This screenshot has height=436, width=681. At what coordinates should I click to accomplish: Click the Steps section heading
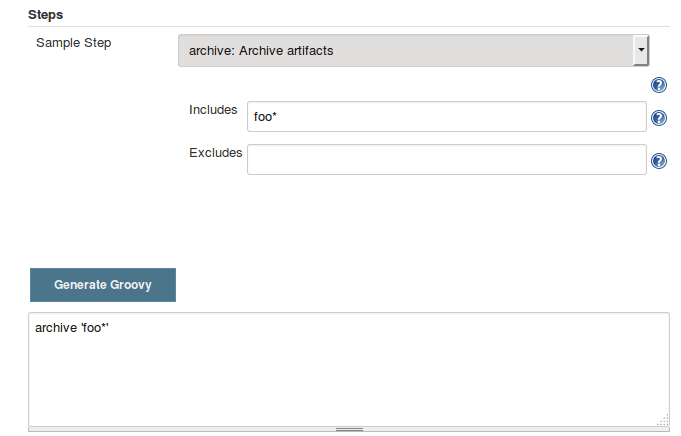(x=46, y=14)
